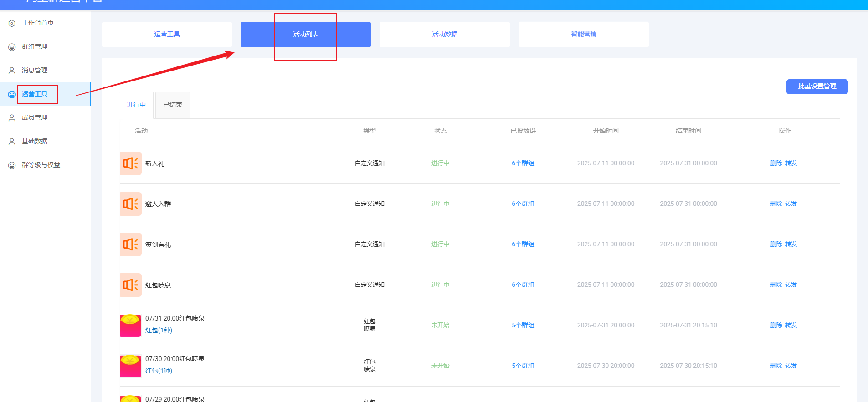Delete the 新人礼 activity
The width and height of the screenshot is (868, 402).
(776, 163)
